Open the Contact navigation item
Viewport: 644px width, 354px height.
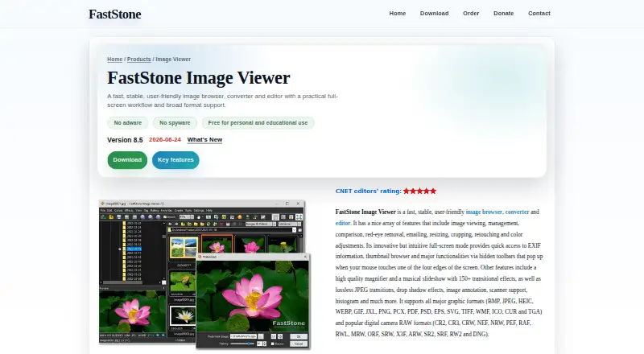click(x=539, y=13)
